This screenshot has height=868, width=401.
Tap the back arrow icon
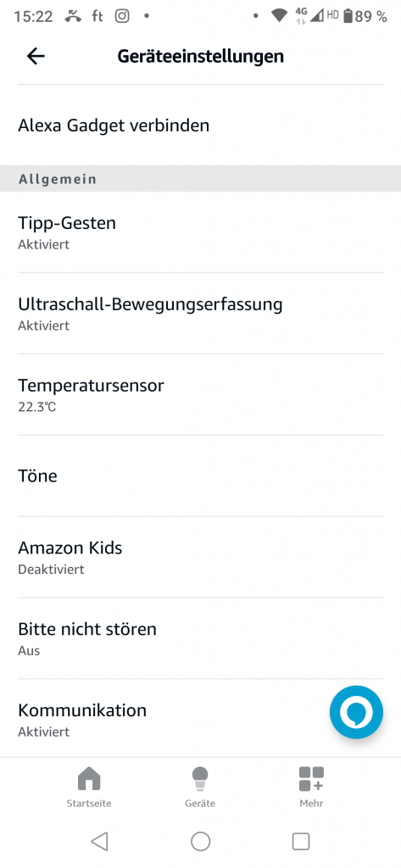[36, 56]
